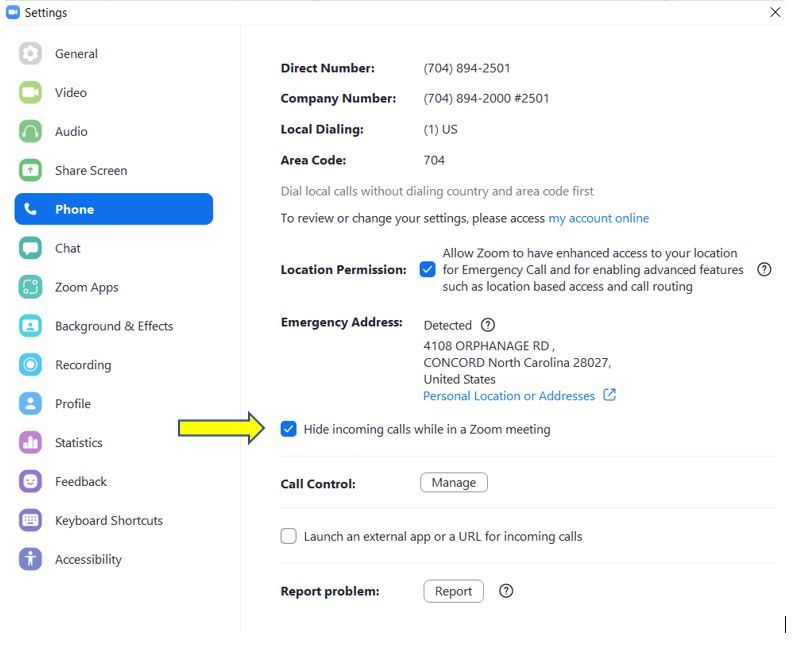Viewport: 811px width, 671px height.
Task: Click the direct number (704) 894-2501
Action: [467, 68]
